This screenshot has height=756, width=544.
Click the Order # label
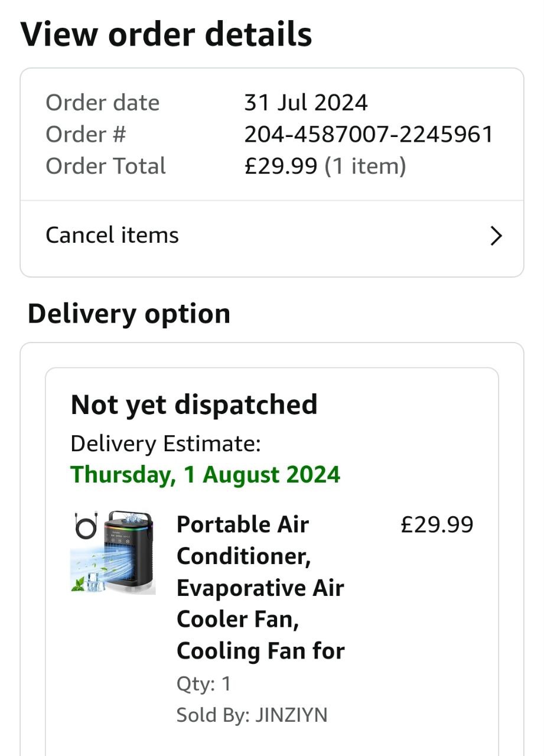click(86, 135)
